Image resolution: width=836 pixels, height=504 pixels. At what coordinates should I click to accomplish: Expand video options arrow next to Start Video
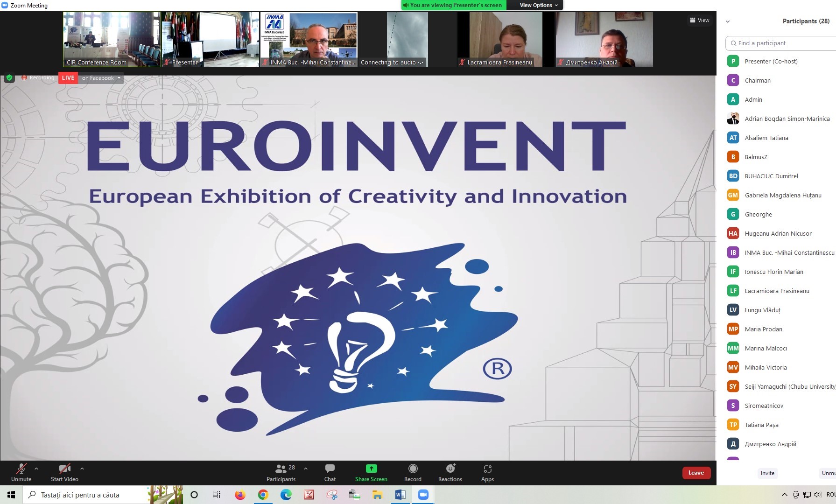pos(82,469)
